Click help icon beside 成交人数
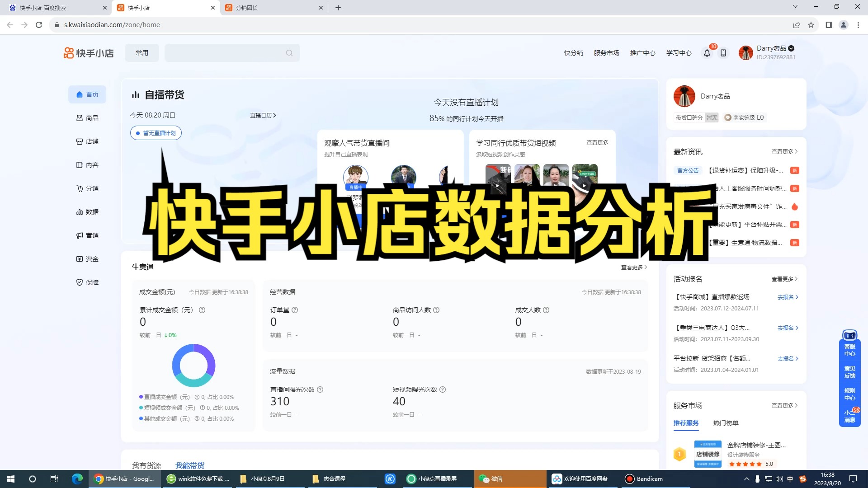This screenshot has width=868, height=488. pyautogui.click(x=546, y=310)
